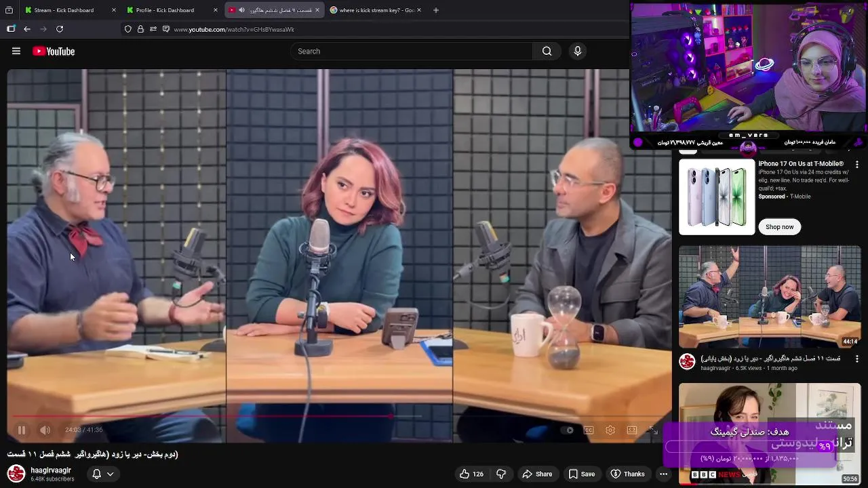Mute the tab via its speaker icon
The height and width of the screenshot is (488, 868).
(242, 10)
